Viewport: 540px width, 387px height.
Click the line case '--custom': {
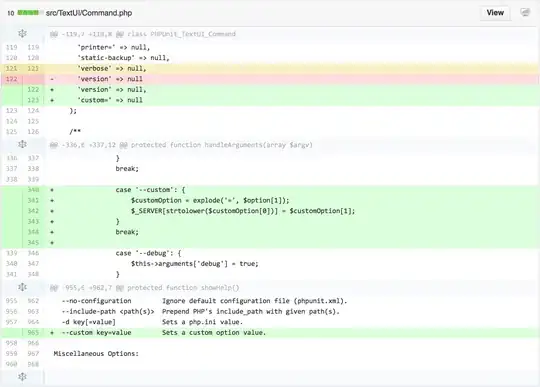(x=270, y=190)
